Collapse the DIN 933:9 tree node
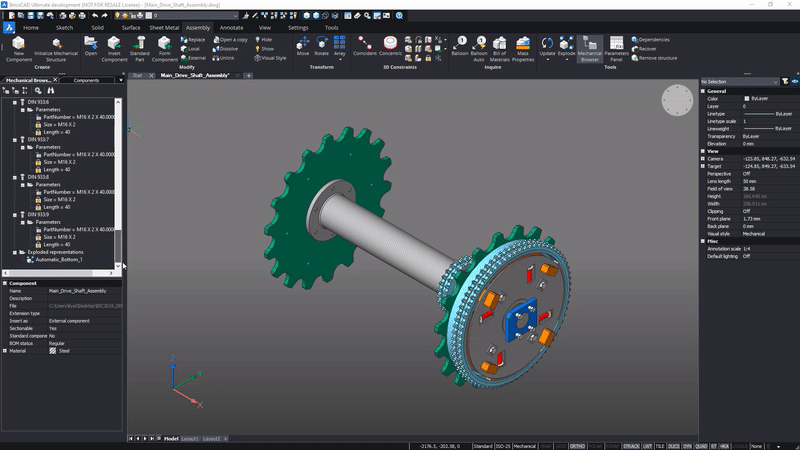 15,215
